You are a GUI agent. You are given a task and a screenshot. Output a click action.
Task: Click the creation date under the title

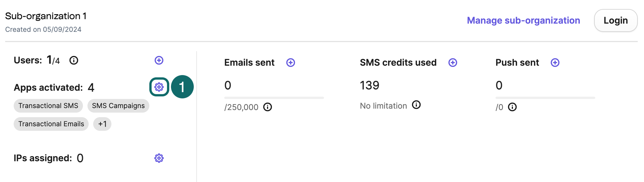click(43, 29)
